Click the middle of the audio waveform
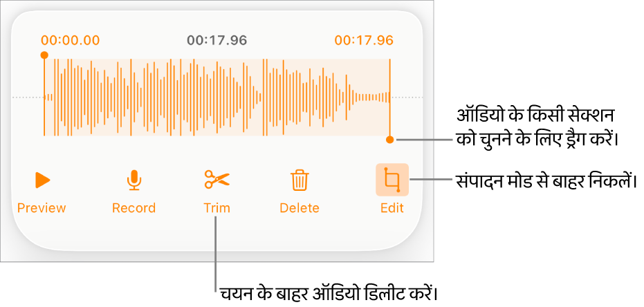Viewport: 644px width, 307px height. pyautogui.click(x=217, y=97)
